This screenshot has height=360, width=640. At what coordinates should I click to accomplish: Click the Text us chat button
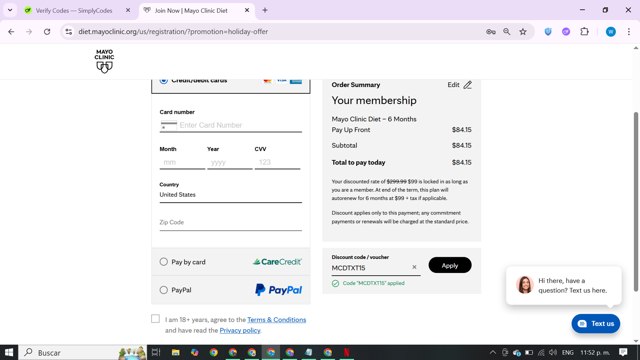pyautogui.click(x=596, y=324)
